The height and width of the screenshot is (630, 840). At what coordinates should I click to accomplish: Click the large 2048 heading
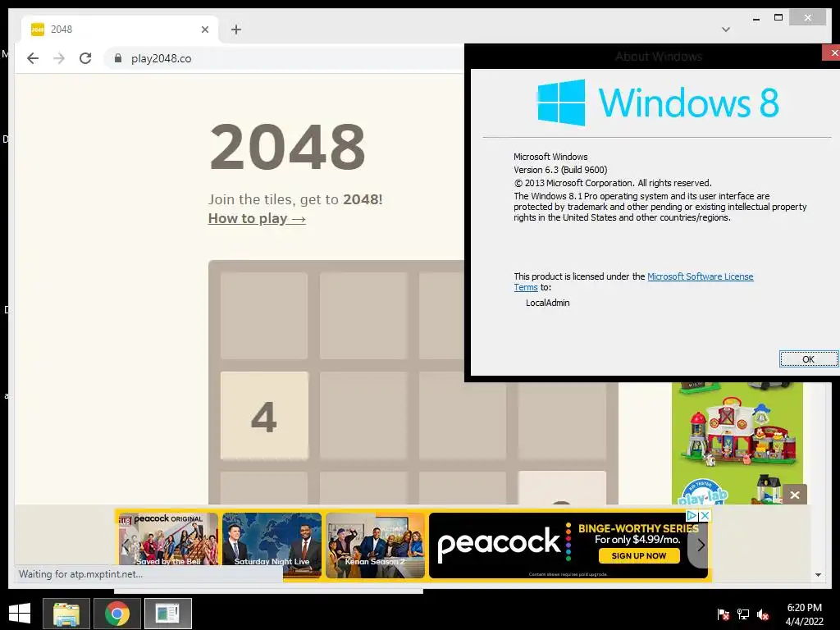[x=288, y=147]
